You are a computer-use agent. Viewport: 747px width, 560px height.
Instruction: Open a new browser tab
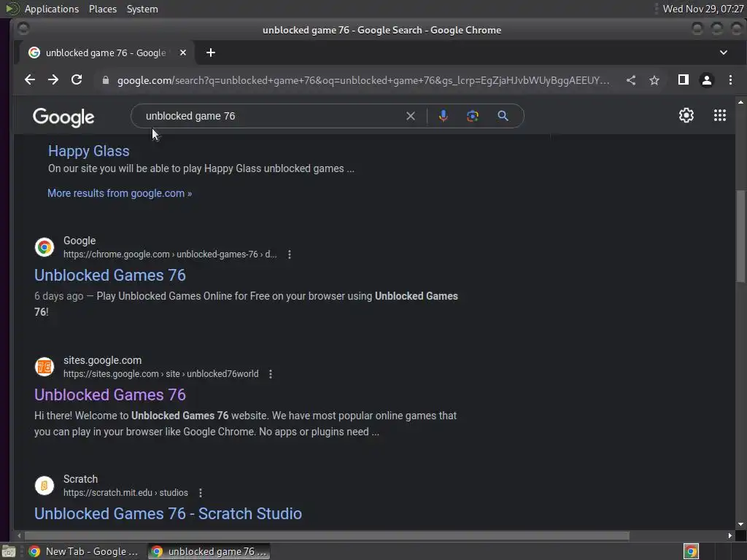tap(211, 52)
